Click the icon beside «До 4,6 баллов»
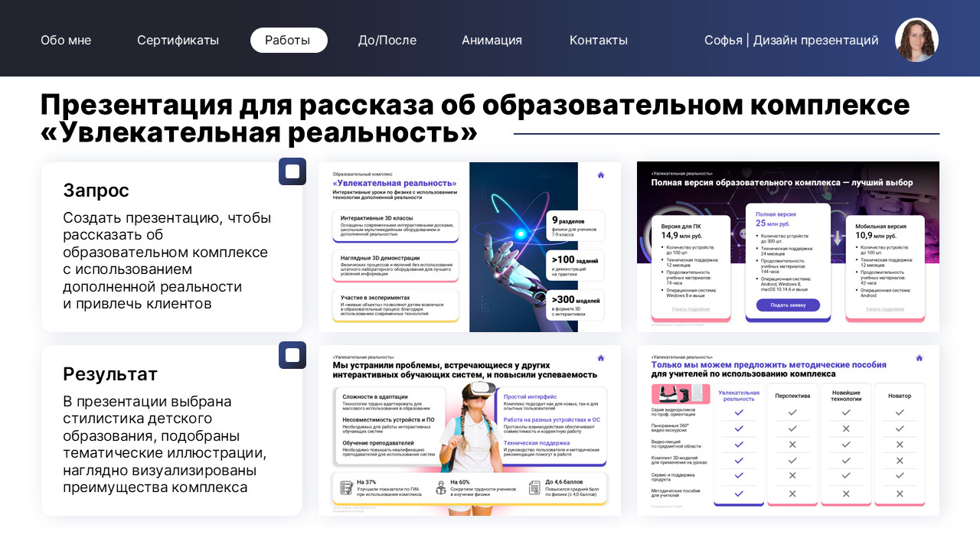Image resolution: width=980 pixels, height=551 pixels. point(534,487)
